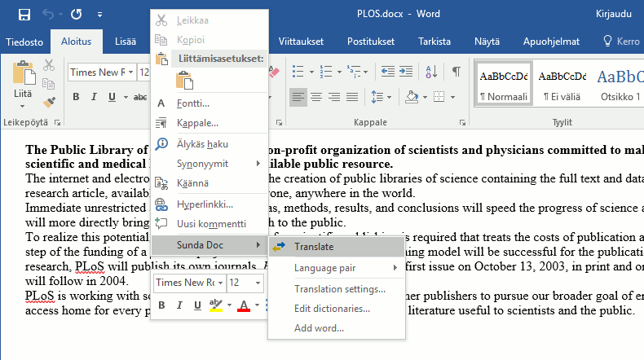Click Kirjaudu sign-in link
The height and width of the screenshot is (360, 644).
coord(614,14)
